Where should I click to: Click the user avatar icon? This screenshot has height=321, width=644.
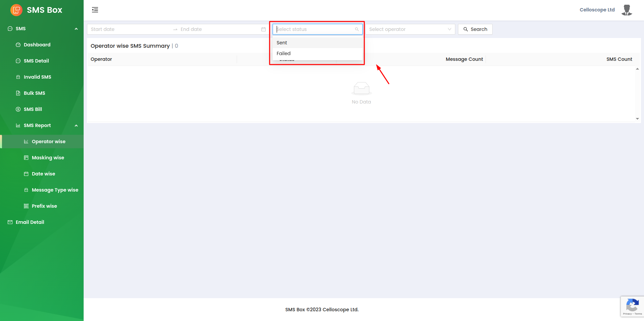click(x=627, y=10)
